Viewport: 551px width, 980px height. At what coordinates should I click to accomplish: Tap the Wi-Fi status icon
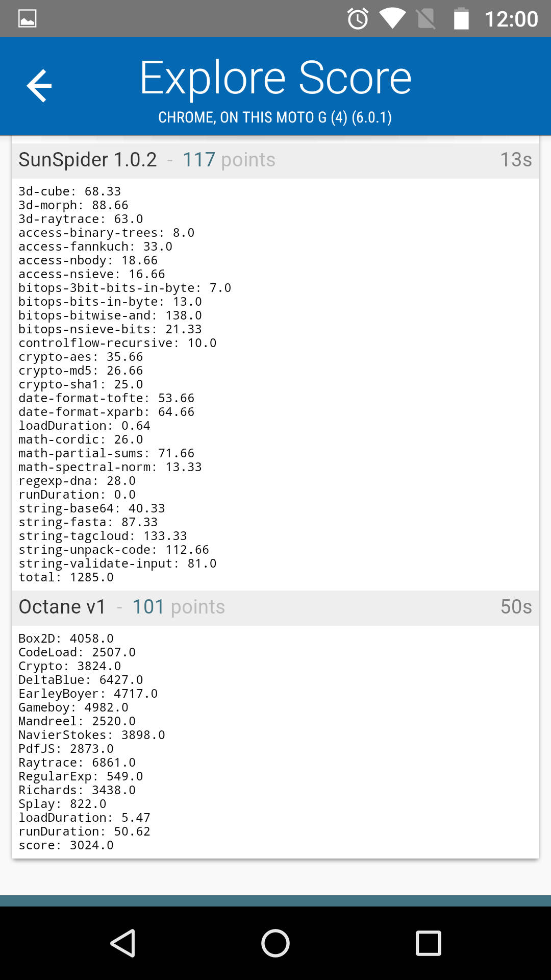click(392, 19)
